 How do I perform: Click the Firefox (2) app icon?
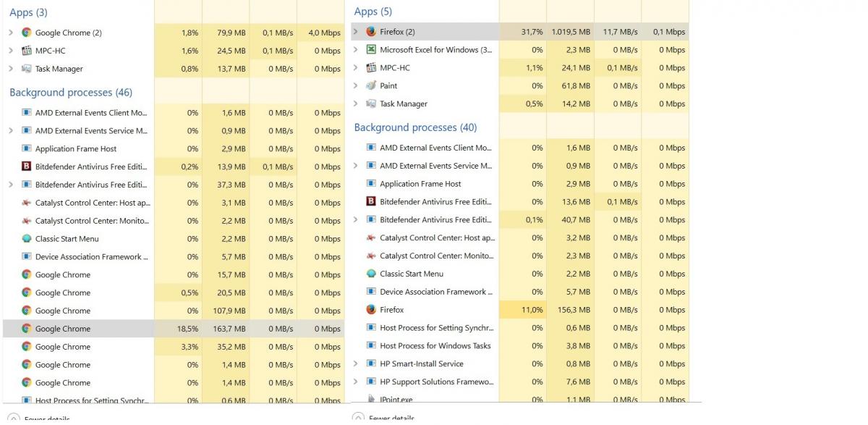[371, 32]
